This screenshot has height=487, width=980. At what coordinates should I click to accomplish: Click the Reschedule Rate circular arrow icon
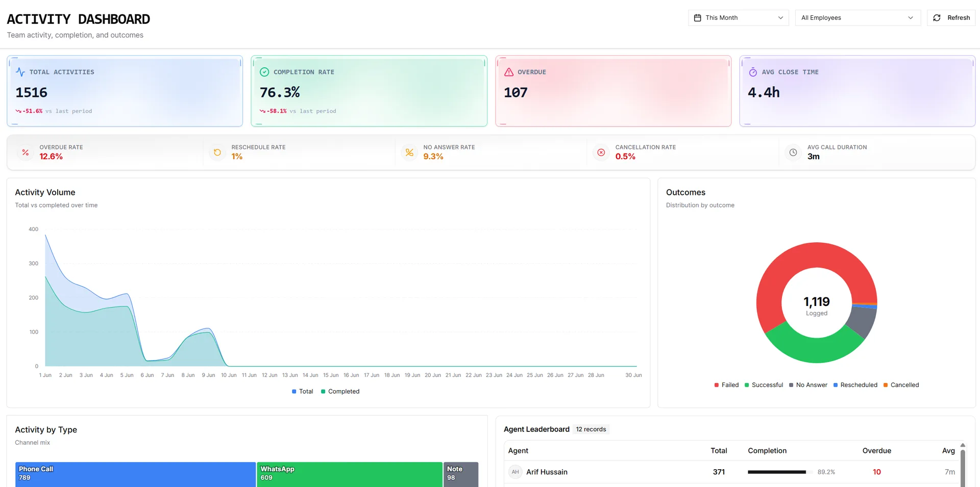coord(217,152)
